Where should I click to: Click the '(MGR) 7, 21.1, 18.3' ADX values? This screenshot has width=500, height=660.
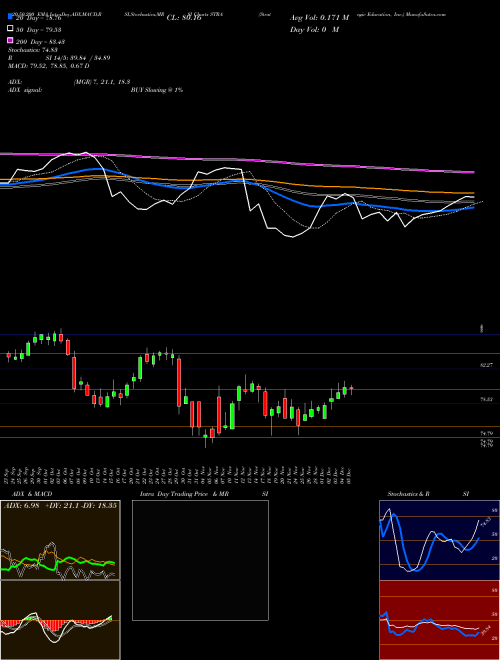[x=101, y=82]
